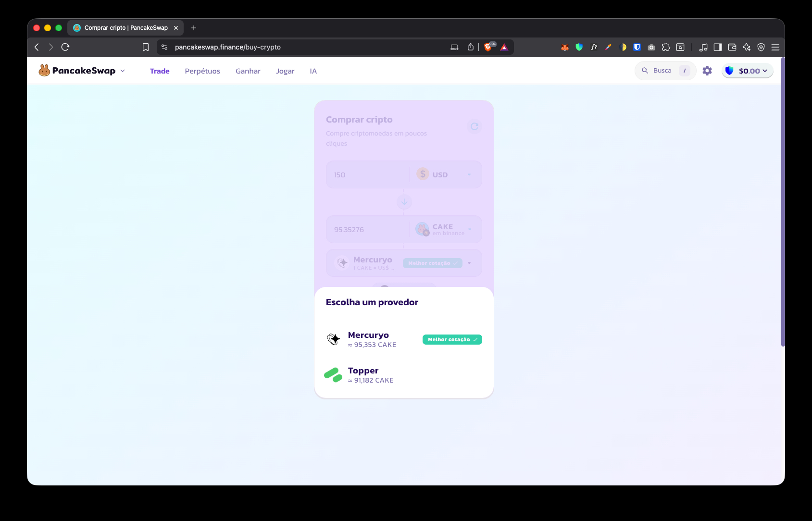Click the "Escolha um provedor" heading
This screenshot has height=521, width=812.
pos(372,302)
